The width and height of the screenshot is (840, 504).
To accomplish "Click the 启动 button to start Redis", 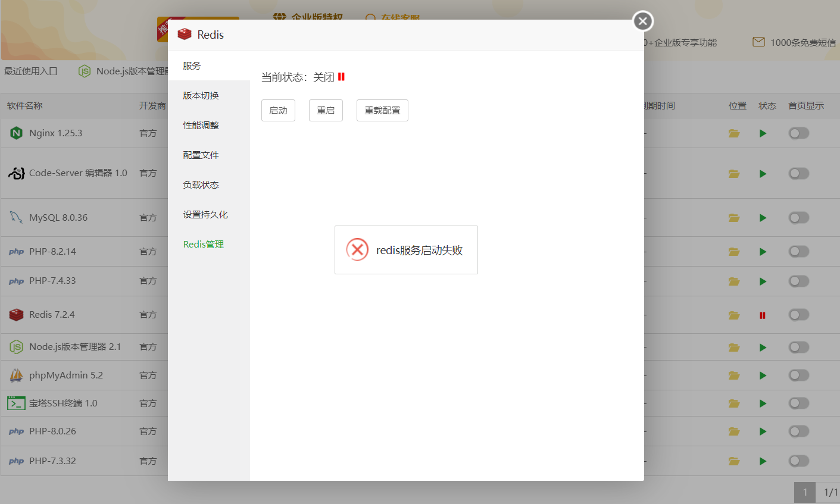I will tap(278, 110).
